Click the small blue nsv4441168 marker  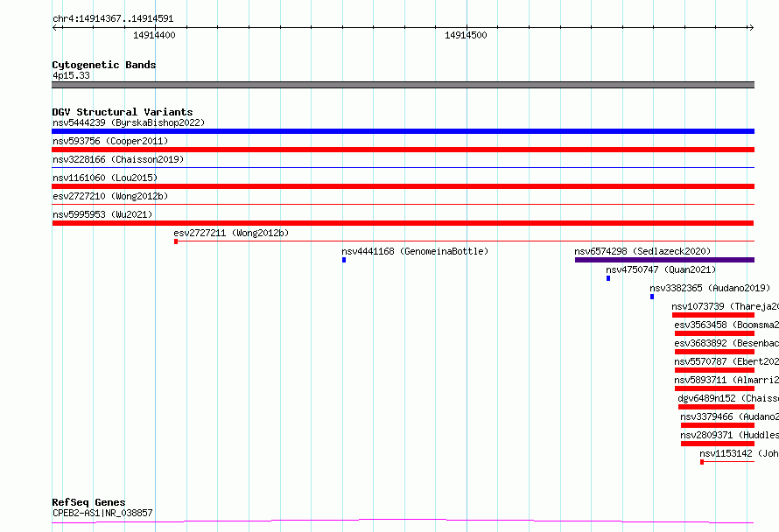pos(344,260)
